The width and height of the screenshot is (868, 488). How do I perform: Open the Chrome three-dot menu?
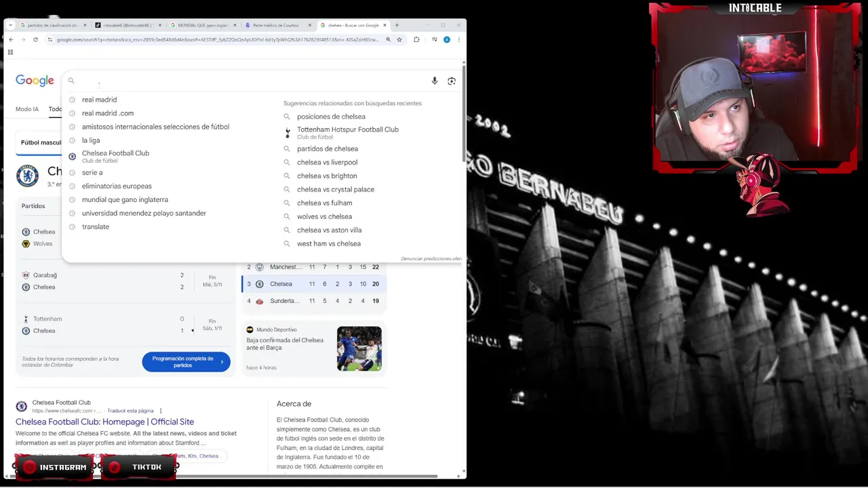click(459, 39)
